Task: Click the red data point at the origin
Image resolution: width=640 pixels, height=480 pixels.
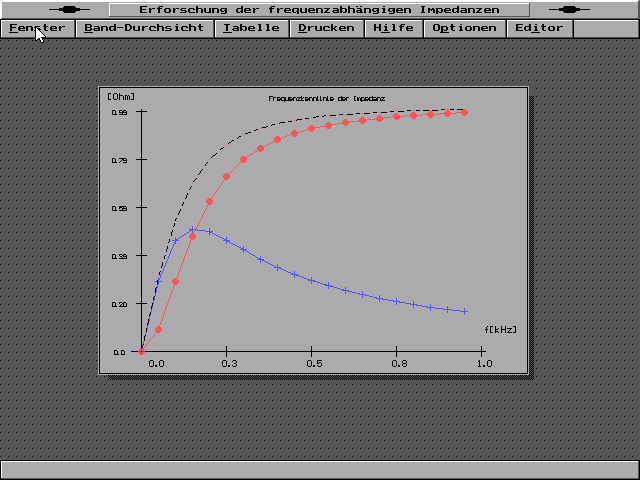Action: (142, 351)
